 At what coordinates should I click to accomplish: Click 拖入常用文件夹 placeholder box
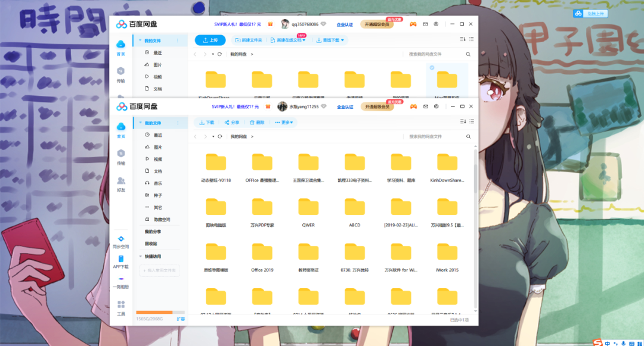[160, 270]
